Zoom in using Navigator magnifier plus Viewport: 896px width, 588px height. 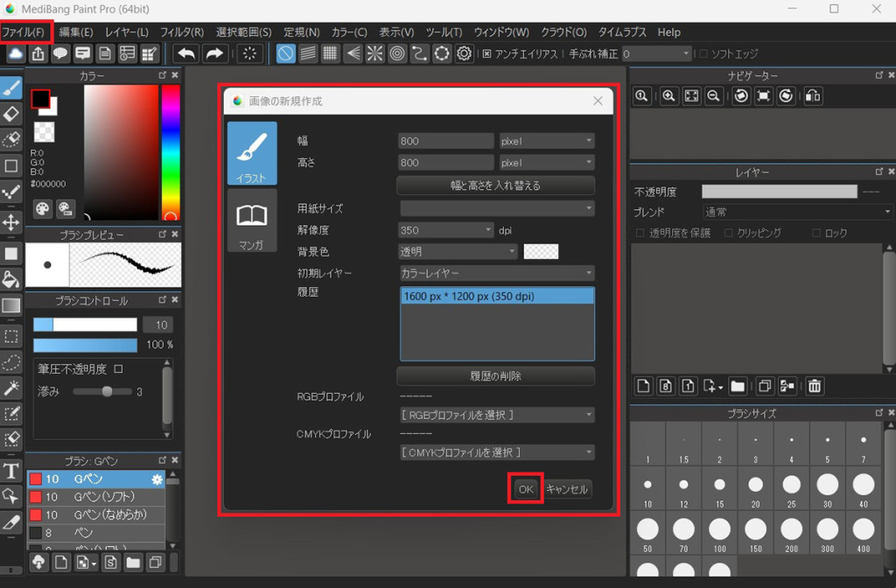point(668,96)
